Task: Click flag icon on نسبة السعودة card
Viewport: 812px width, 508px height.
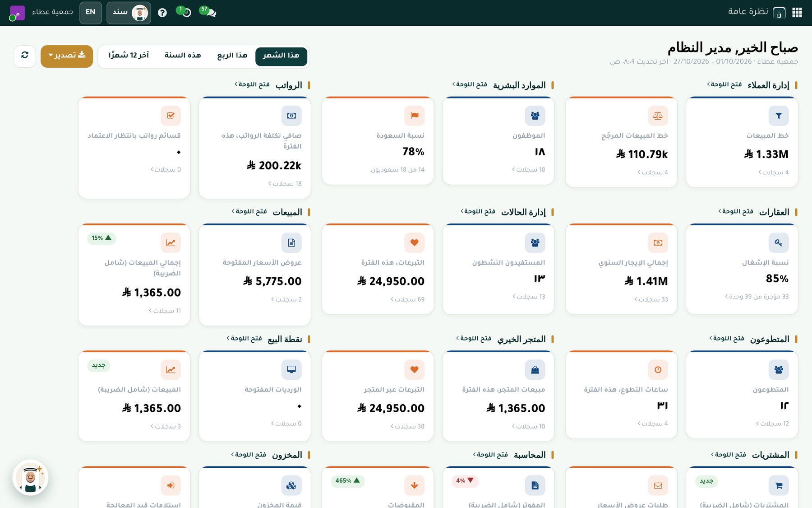Action: pos(414,116)
